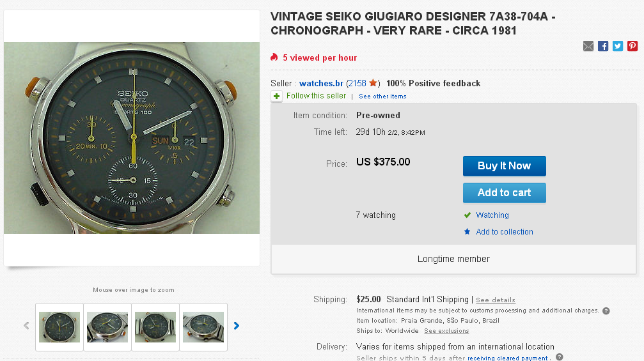This screenshot has height=361, width=644.
Task: Open seller profile watches.br
Action: [321, 83]
